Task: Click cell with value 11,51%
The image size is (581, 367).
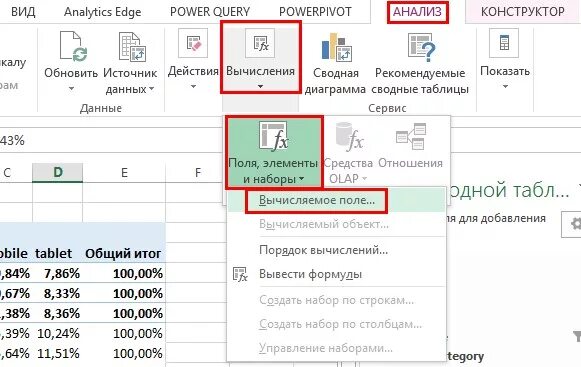Action: (x=57, y=354)
